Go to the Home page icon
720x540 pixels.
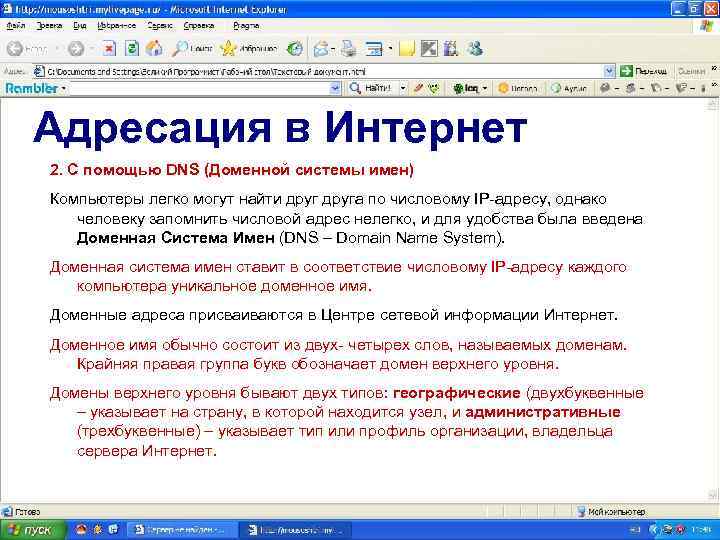pos(154,48)
